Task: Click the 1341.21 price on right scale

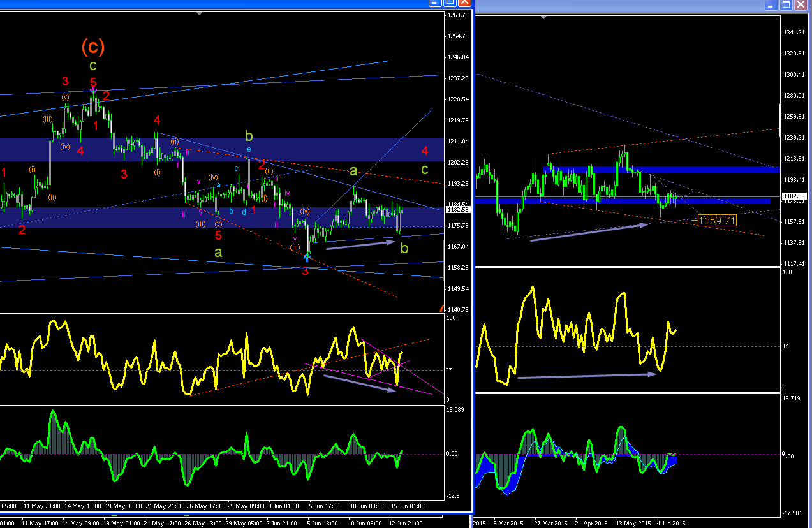Action: pos(795,33)
